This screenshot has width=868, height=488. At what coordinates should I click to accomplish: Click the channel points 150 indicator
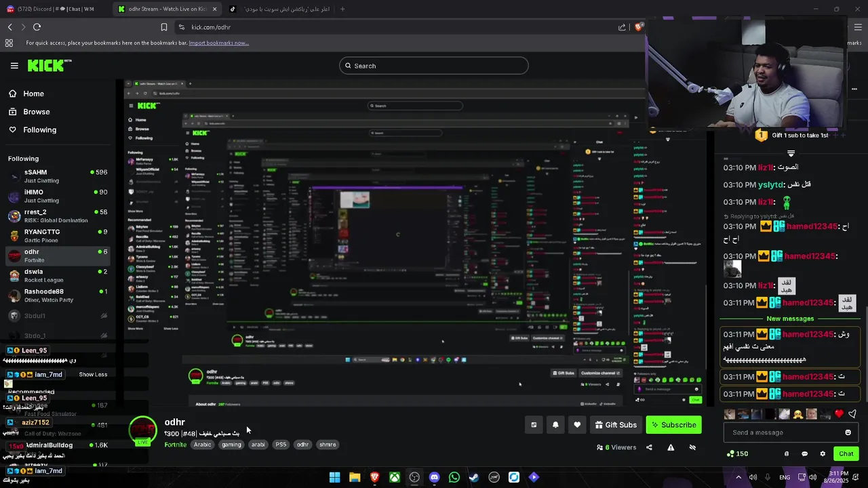(737, 453)
